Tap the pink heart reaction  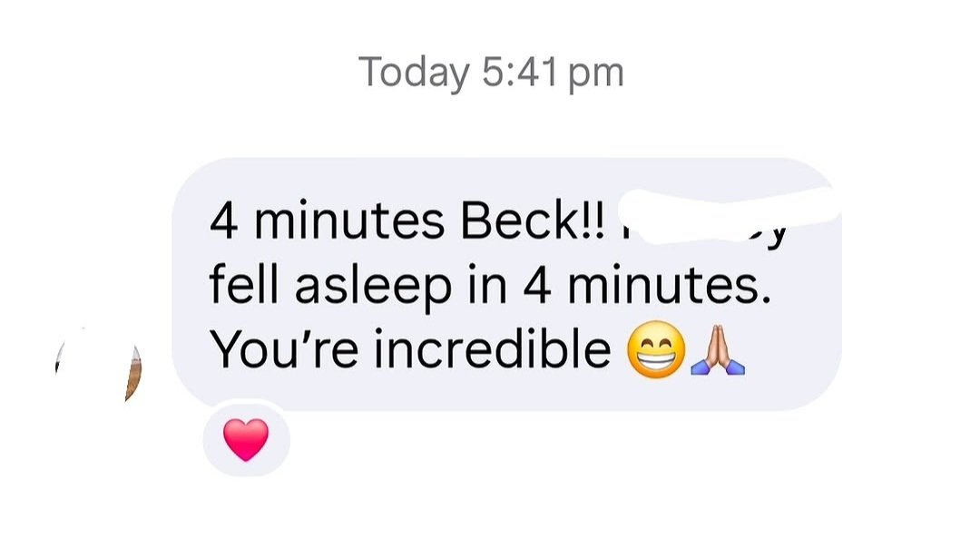[246, 439]
